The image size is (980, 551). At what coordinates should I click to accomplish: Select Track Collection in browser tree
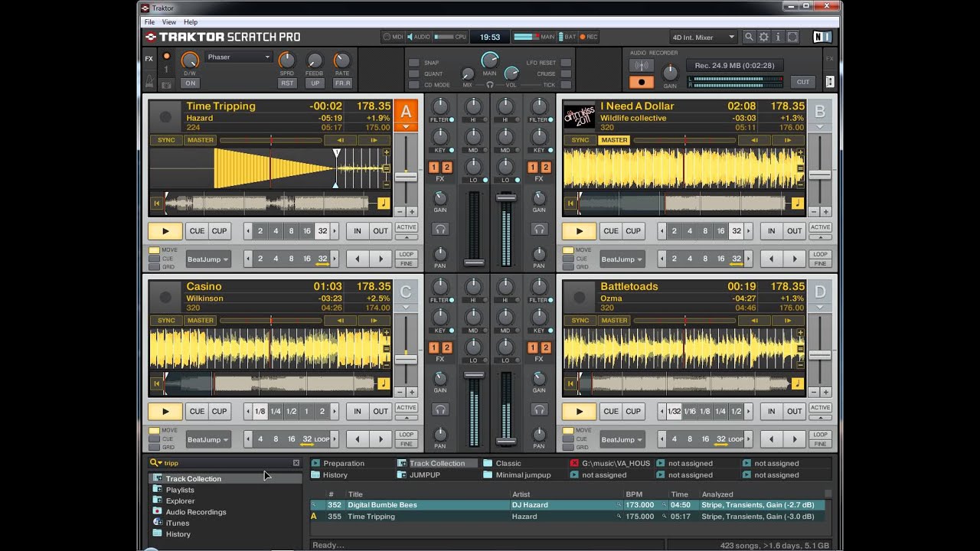point(193,479)
